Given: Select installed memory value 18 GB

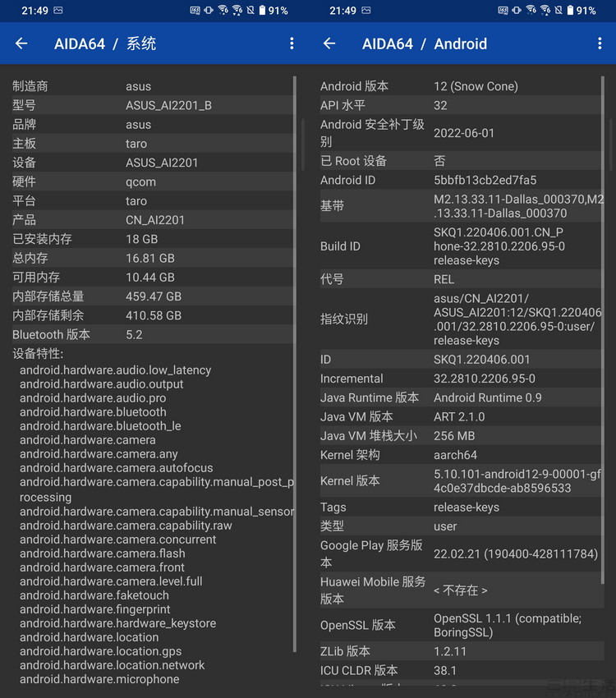Looking at the screenshot, I should pos(141,239).
